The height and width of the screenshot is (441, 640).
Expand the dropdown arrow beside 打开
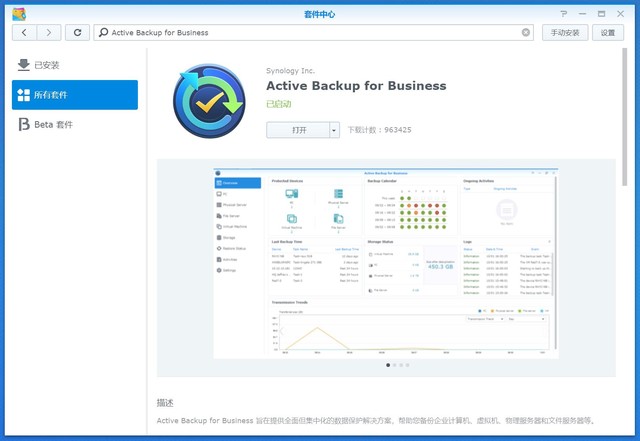334,130
